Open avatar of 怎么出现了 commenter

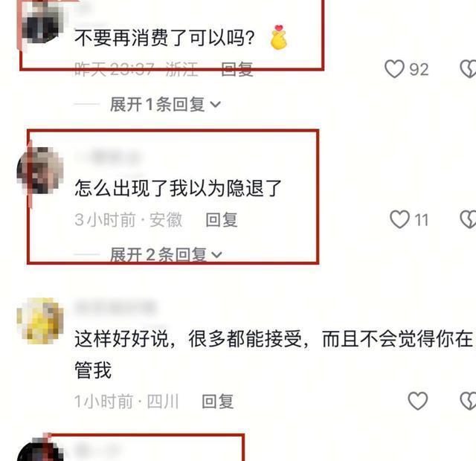point(40,170)
